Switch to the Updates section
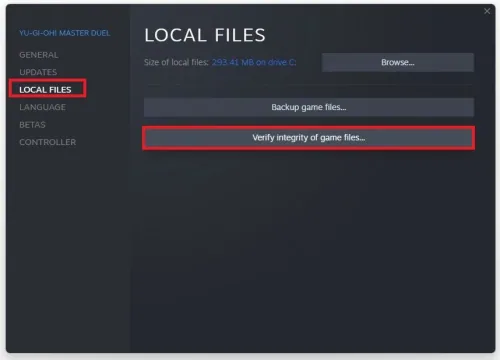Screen dimensions: 500x360 (x=38, y=72)
